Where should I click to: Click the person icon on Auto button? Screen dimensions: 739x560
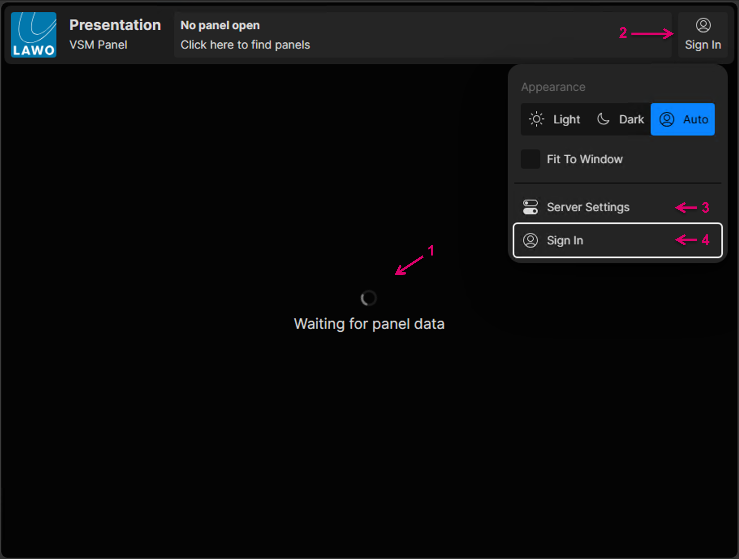667,119
